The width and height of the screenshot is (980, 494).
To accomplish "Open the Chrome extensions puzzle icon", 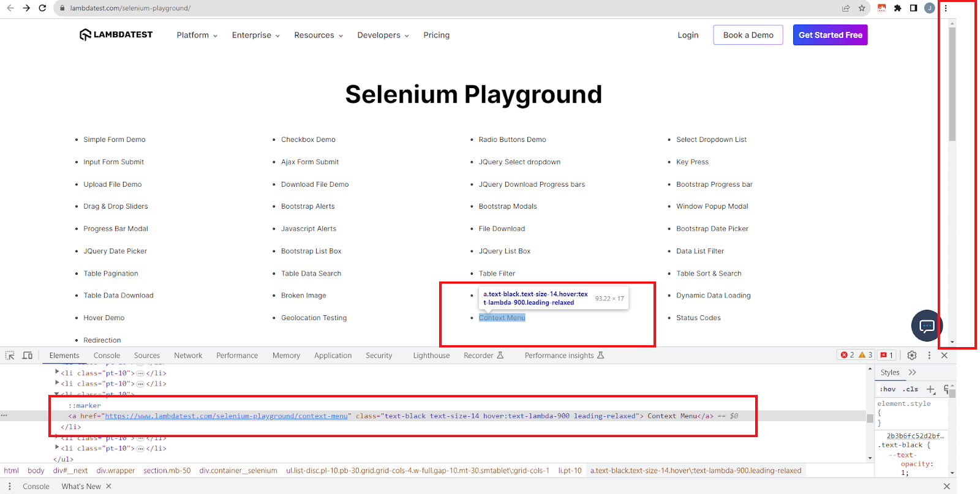I will pyautogui.click(x=898, y=8).
